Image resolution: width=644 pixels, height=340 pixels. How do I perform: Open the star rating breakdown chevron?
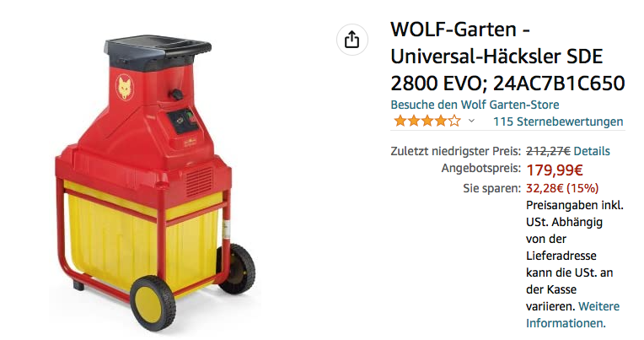click(x=471, y=121)
